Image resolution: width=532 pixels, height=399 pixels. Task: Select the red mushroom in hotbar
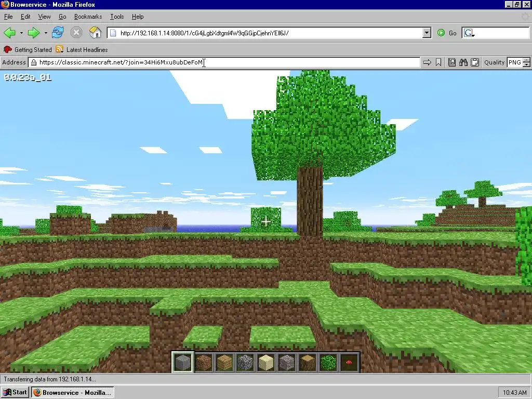coord(349,362)
